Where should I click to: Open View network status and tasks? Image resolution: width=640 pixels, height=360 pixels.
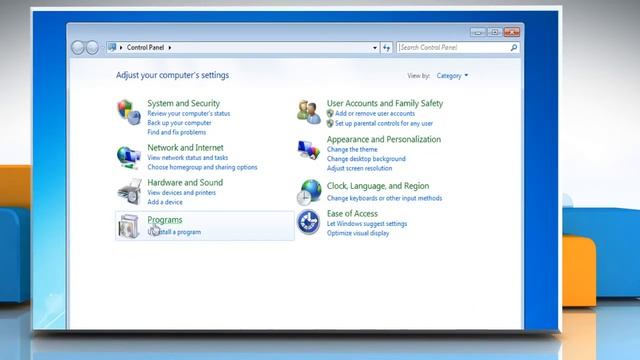pos(188,158)
